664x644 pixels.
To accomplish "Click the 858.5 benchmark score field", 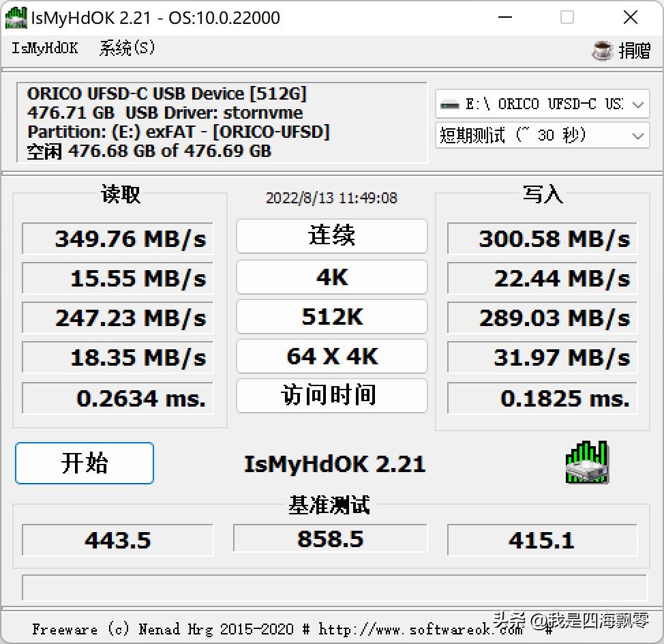I will 331,539.
